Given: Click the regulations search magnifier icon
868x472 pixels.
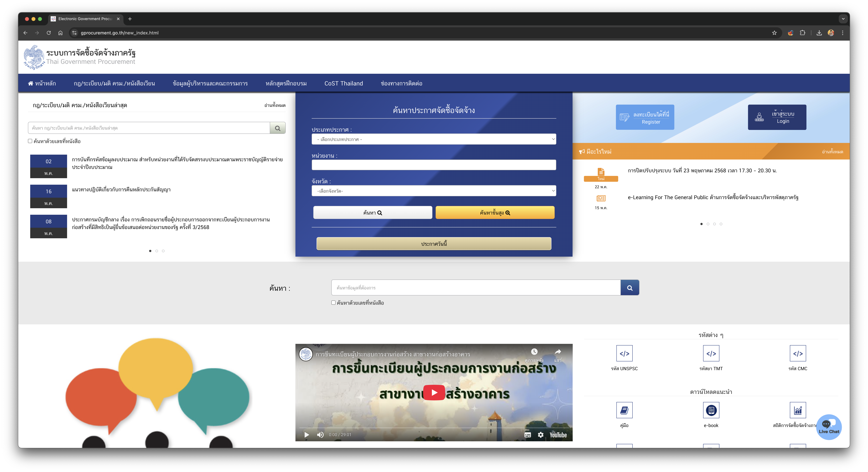Looking at the screenshot, I should [277, 128].
